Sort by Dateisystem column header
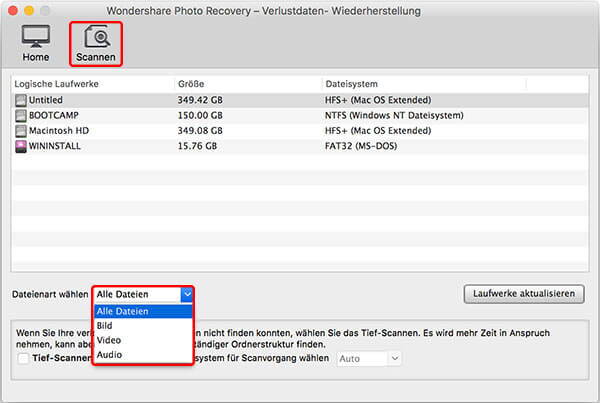 pyautogui.click(x=351, y=84)
